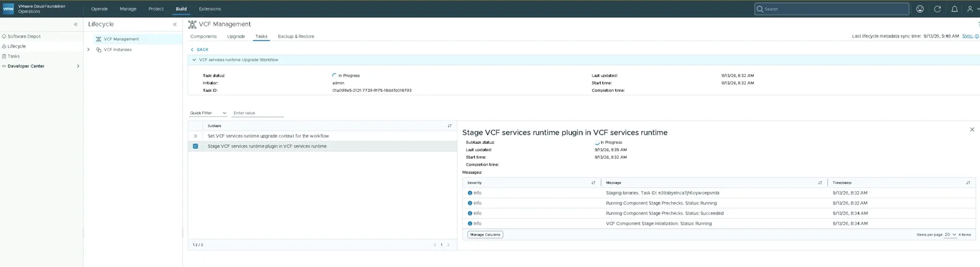Open the Manage menu
Viewport: 980px width, 267px height.
pos(128,9)
